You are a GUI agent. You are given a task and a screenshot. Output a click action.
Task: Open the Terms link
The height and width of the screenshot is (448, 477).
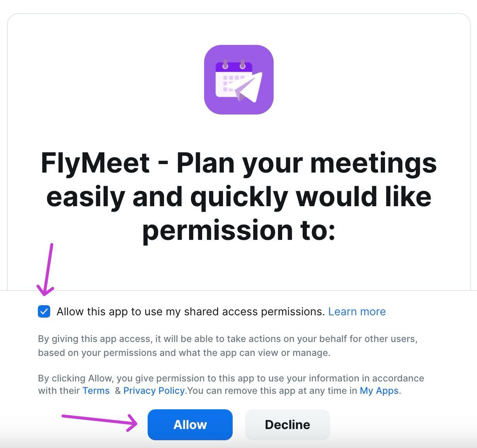[96, 391]
